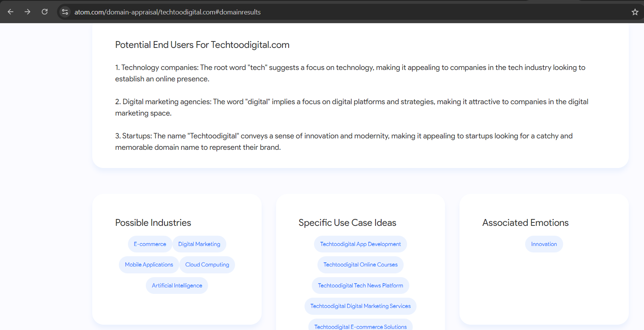Choose the Artificial Intelligence tag
The width and height of the screenshot is (644, 330).
pos(177,286)
